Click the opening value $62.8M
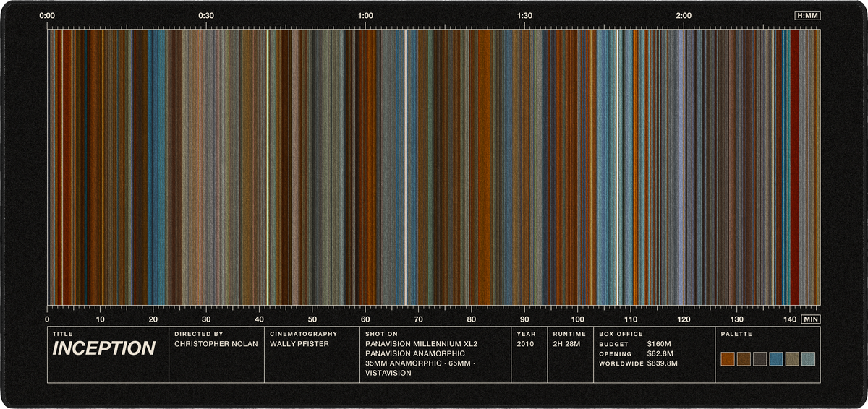868x409 pixels. [x=660, y=354]
